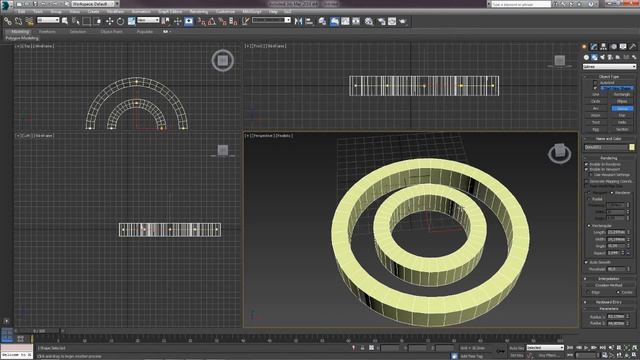This screenshot has height=360, width=640.
Task: Open the Modify panel tab icon
Action: click(594, 47)
